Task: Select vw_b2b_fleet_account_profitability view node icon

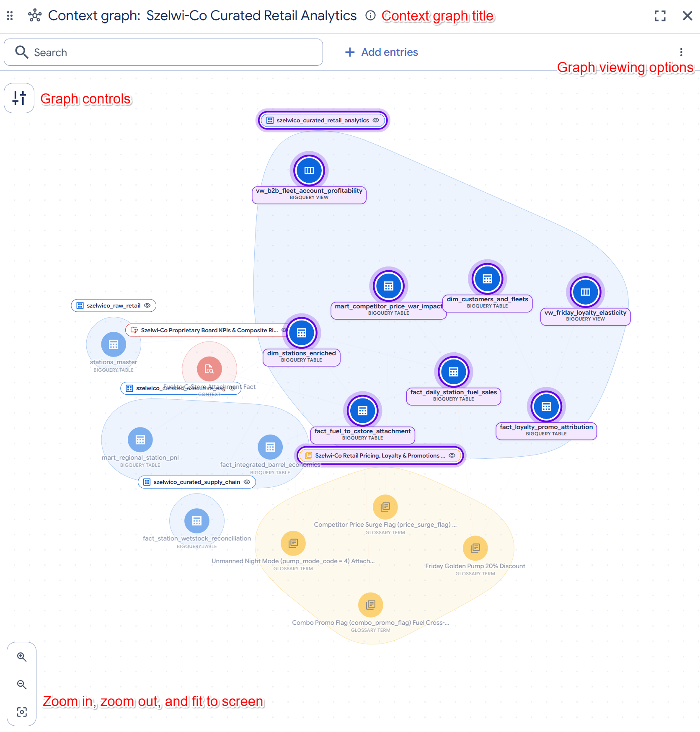Action: pyautogui.click(x=309, y=171)
